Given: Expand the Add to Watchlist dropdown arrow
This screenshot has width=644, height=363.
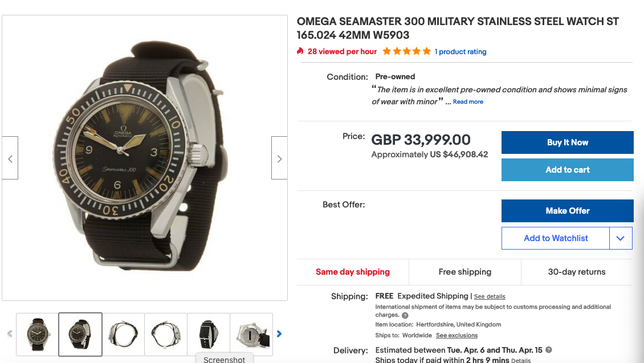Looking at the screenshot, I should pyautogui.click(x=621, y=238).
